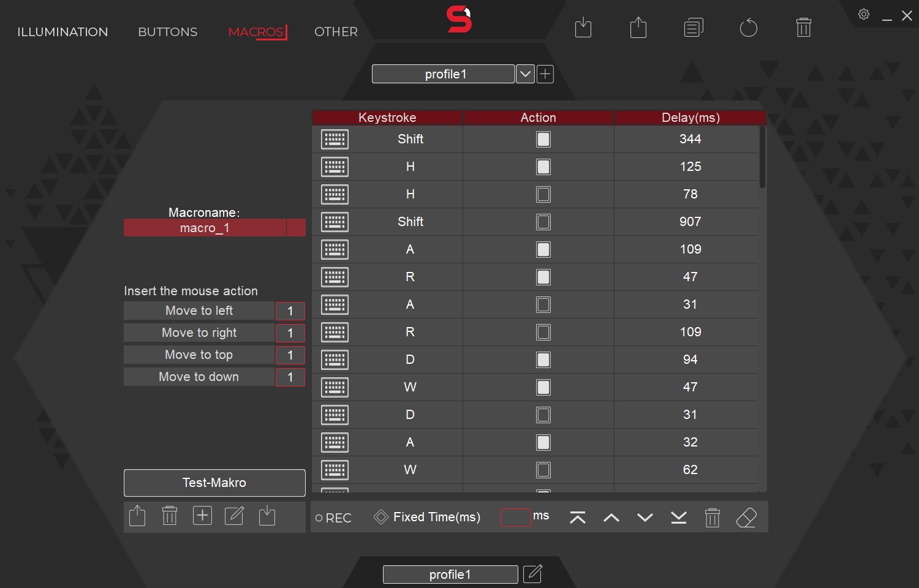Switch to the ILLUMINATION tab
Screen dimensions: 919x588
click(x=62, y=32)
